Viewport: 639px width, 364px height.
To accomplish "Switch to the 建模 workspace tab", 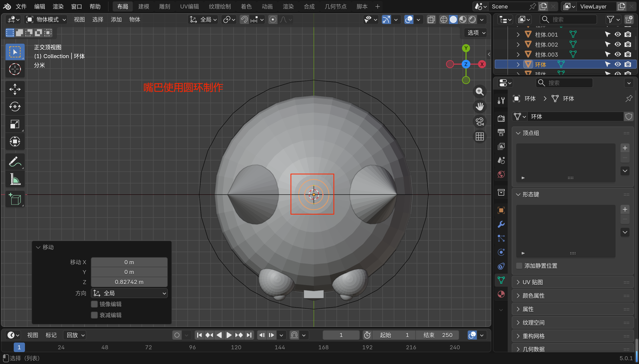I will (x=144, y=6).
